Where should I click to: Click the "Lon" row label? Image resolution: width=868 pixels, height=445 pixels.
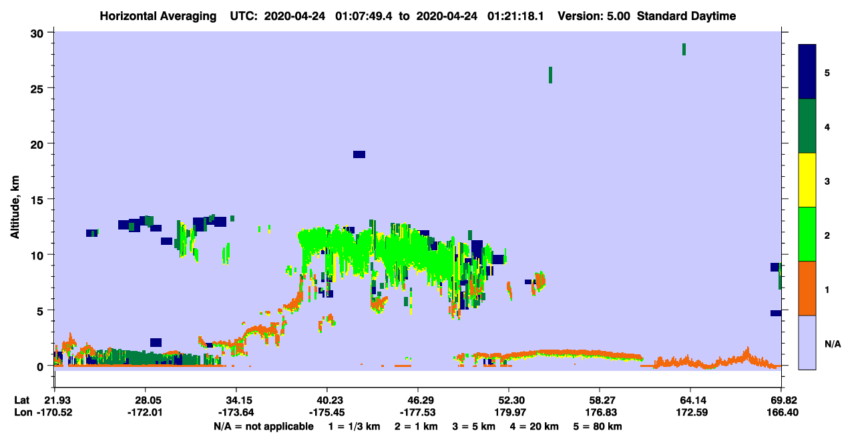point(22,412)
